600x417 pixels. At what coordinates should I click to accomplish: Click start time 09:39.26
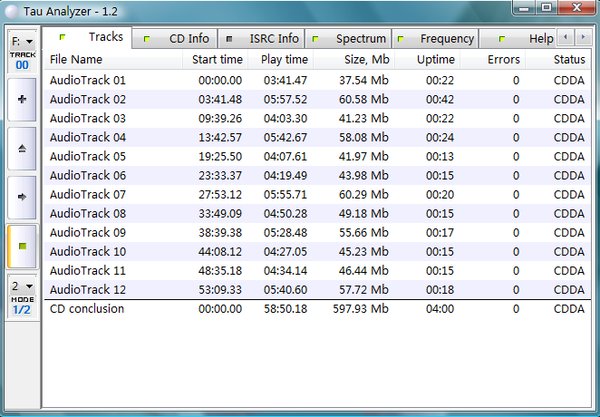click(x=220, y=119)
